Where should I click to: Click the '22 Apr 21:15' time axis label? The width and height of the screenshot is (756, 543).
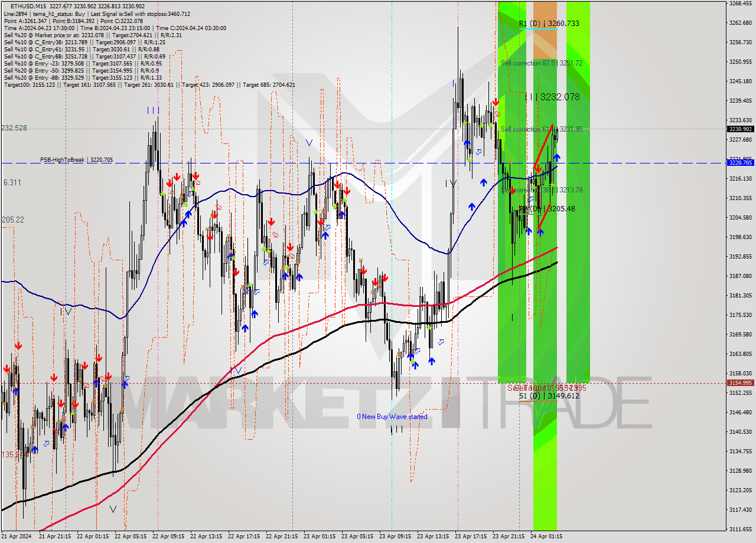282,537
